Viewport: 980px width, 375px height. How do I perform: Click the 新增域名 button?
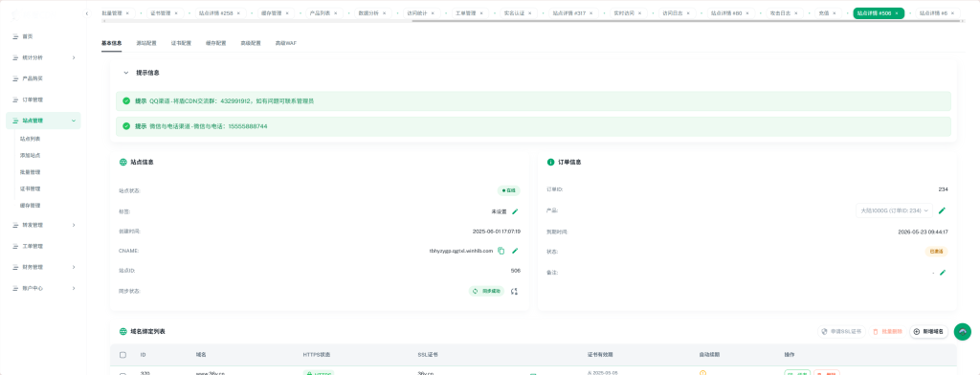click(x=928, y=332)
